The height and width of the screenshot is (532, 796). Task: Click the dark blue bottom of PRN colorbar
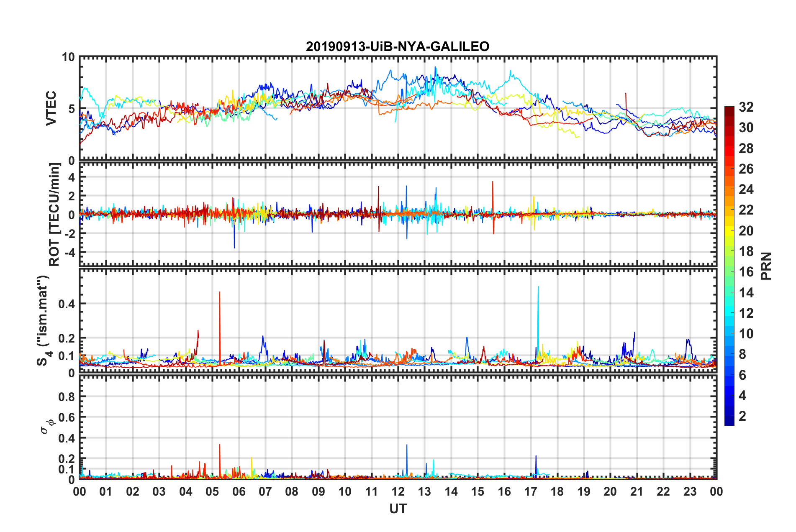tap(729, 421)
